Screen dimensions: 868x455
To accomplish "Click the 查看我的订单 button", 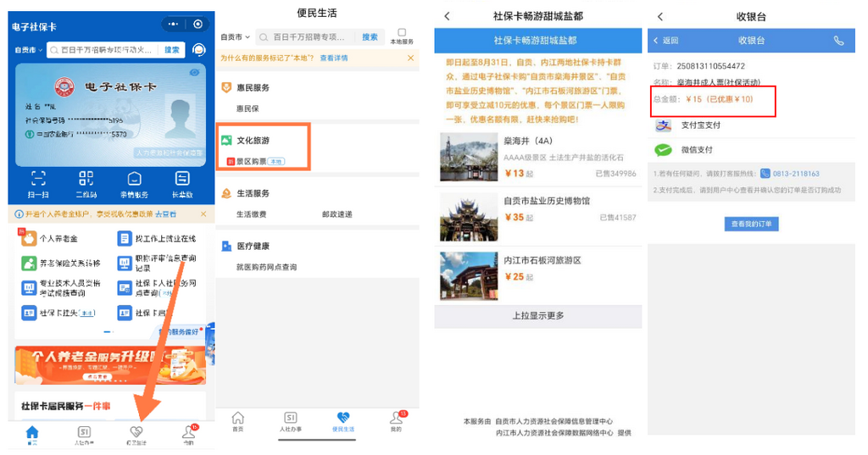I will point(752,225).
